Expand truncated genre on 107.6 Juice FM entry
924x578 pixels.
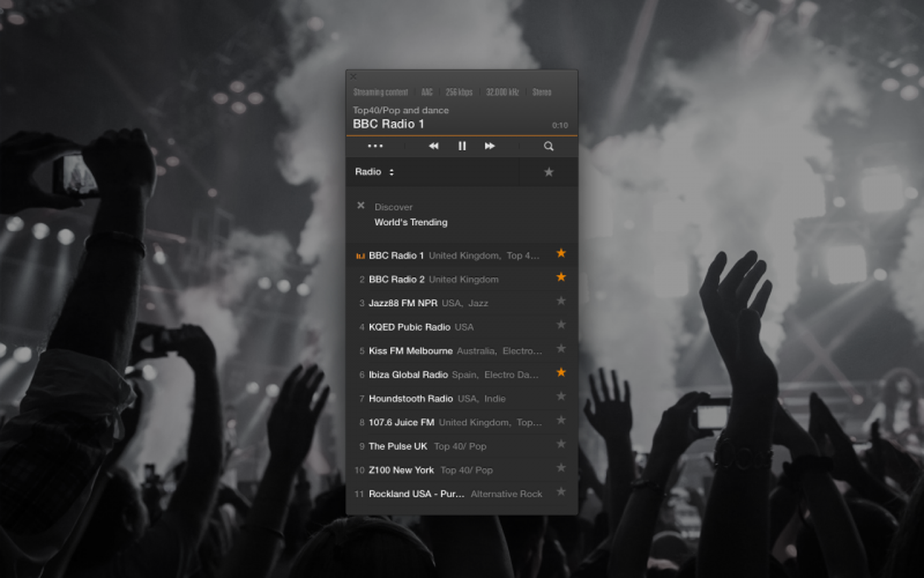528,423
